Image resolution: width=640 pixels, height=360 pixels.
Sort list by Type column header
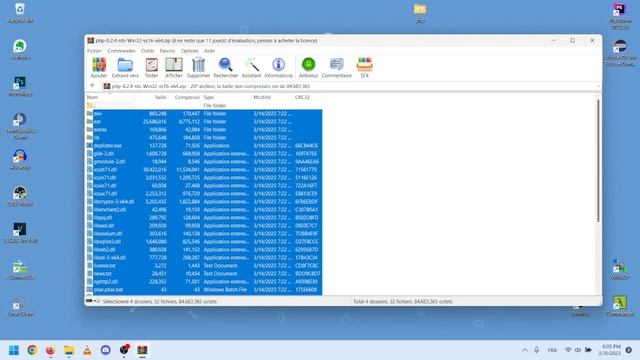227,97
